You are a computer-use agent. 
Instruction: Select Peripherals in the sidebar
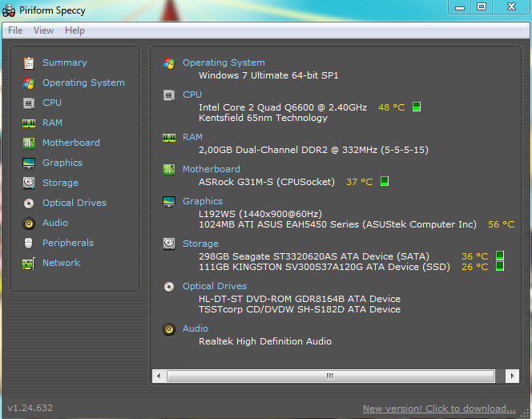[x=68, y=243]
